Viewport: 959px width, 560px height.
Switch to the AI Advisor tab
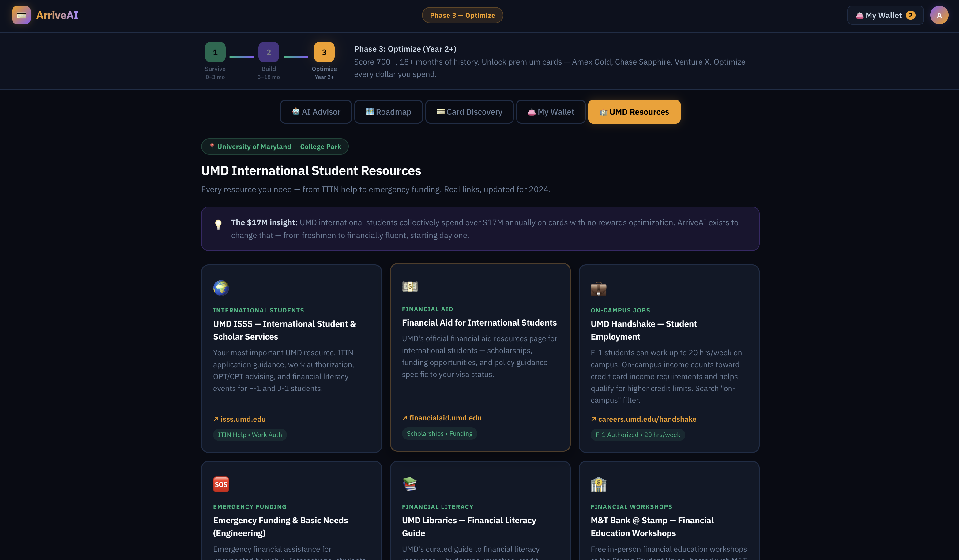(316, 112)
